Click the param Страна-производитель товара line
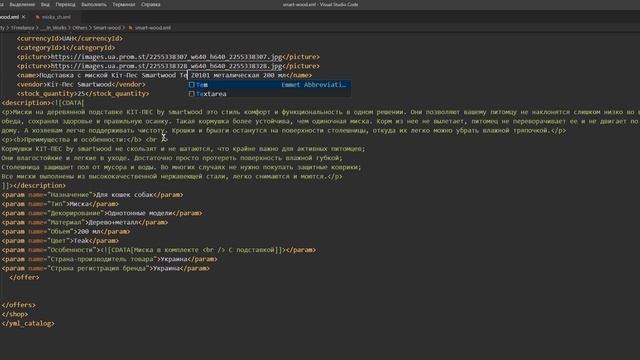 (x=110, y=259)
